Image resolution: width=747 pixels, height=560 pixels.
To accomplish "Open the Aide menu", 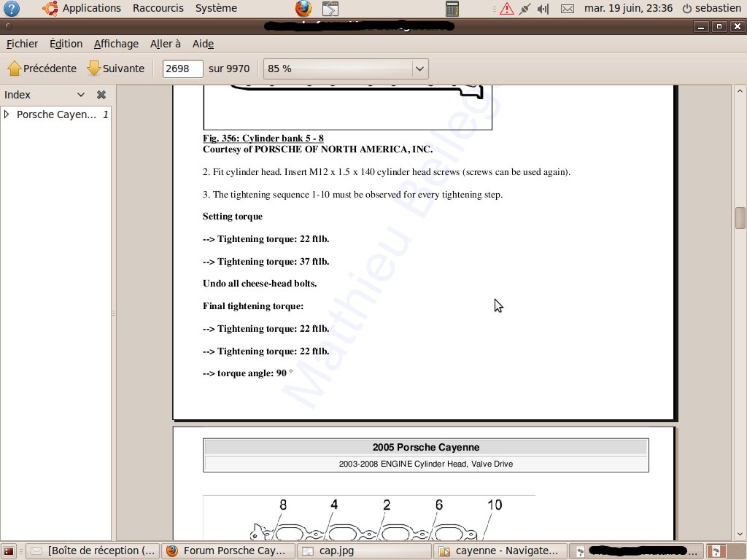I will click(x=203, y=44).
